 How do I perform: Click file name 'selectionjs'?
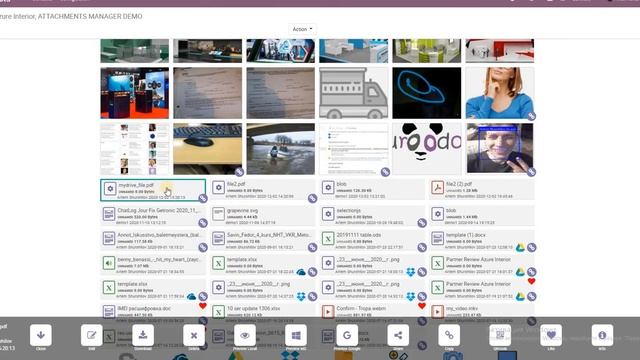[348, 211]
